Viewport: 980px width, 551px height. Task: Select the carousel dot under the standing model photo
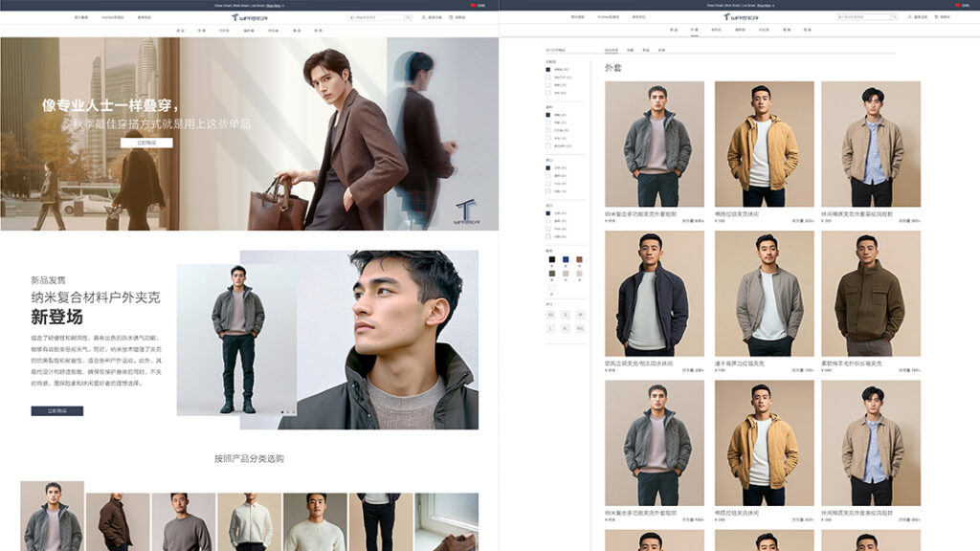282,411
